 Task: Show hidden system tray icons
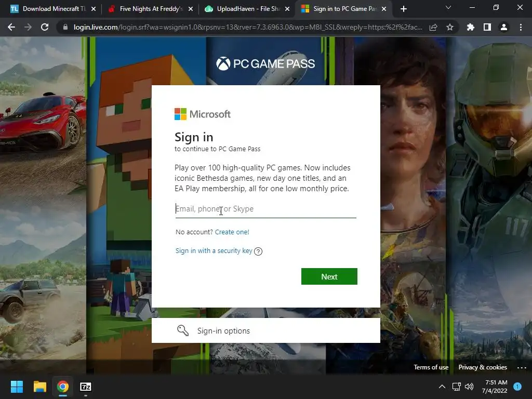[x=442, y=387]
